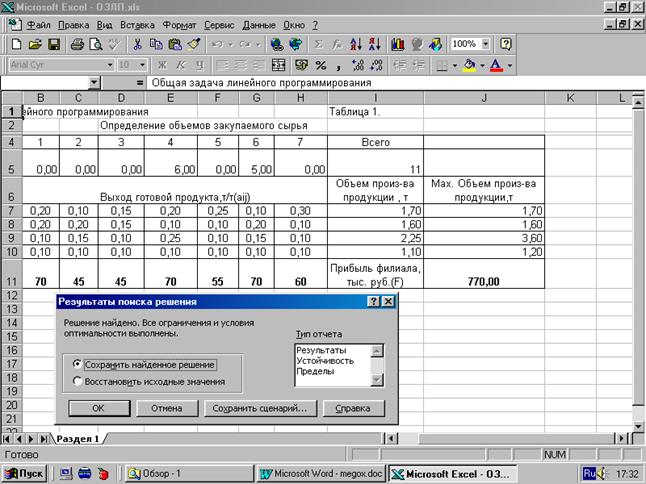This screenshot has height=484, width=646.
Task: Expand the Font Color dropdown arrow
Action: click(510, 65)
